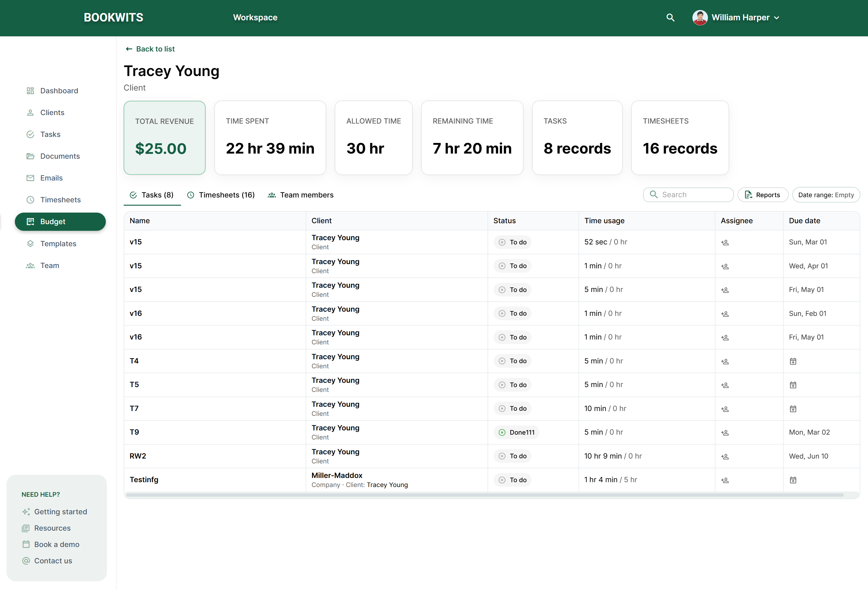The width and height of the screenshot is (868, 590).
Task: Open To do status dropdown for T7
Action: [x=512, y=409]
